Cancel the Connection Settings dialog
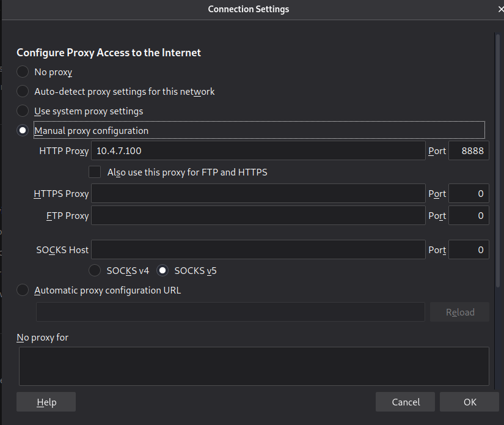This screenshot has width=504, height=425. (x=406, y=402)
